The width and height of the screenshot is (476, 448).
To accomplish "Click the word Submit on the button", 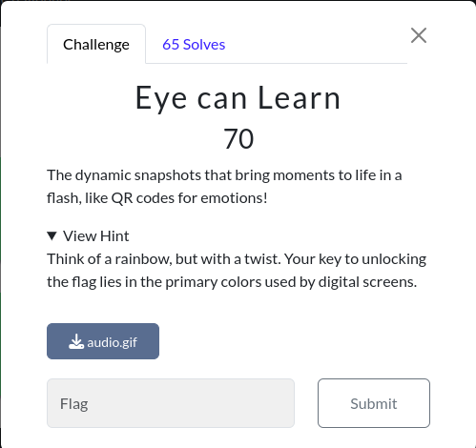I will pyautogui.click(x=374, y=404).
